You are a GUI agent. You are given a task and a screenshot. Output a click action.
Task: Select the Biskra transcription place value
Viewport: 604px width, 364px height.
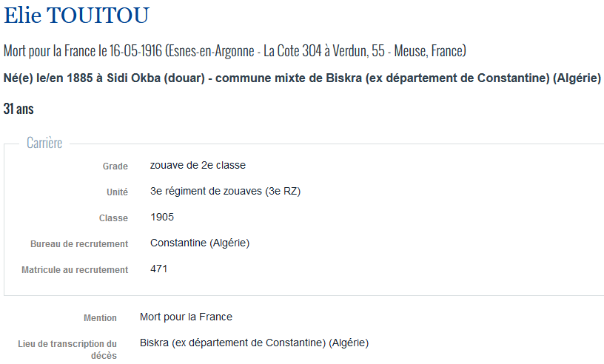click(x=254, y=343)
